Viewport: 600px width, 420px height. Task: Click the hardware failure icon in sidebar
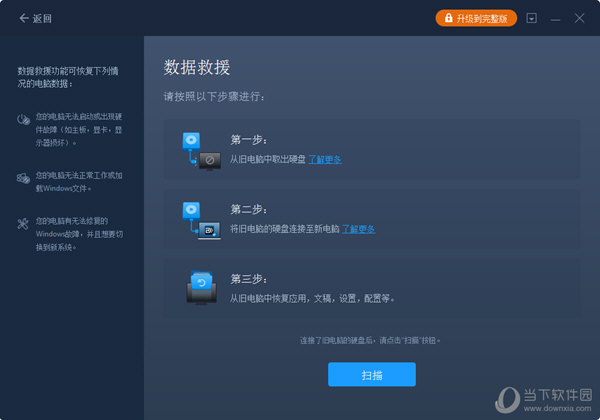click(23, 119)
